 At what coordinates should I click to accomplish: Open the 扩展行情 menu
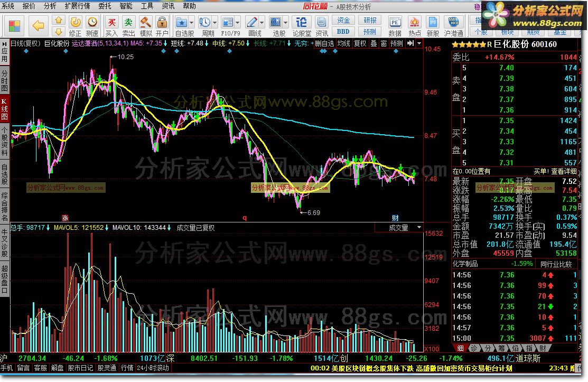pos(77,6)
